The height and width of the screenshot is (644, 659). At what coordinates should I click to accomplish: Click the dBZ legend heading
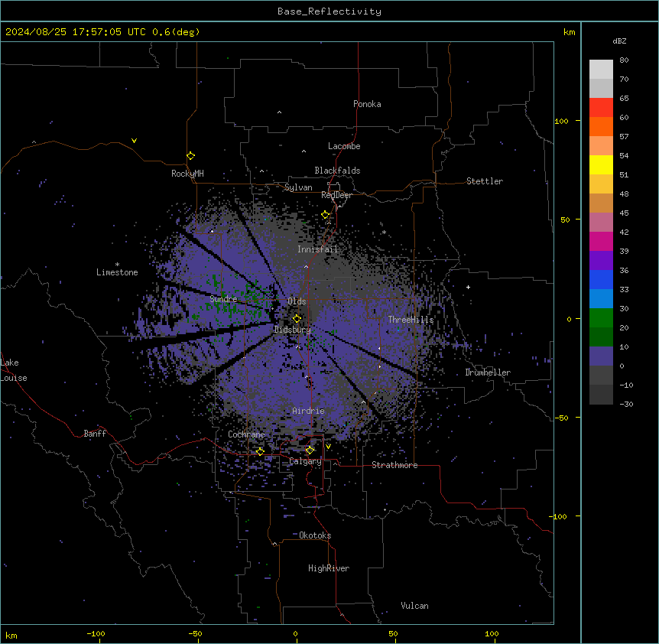tap(619, 41)
